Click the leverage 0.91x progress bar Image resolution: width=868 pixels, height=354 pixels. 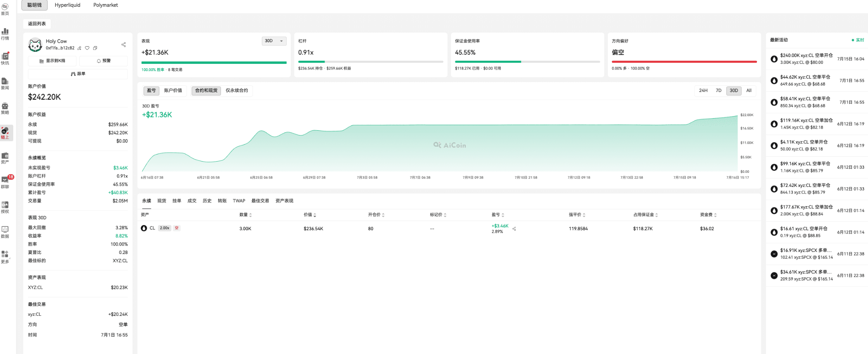click(370, 61)
